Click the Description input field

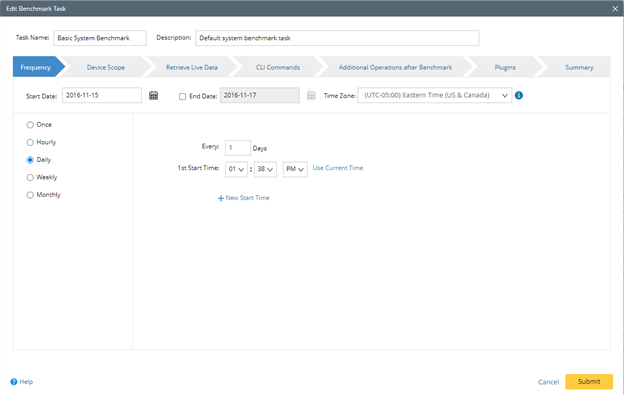click(x=337, y=38)
